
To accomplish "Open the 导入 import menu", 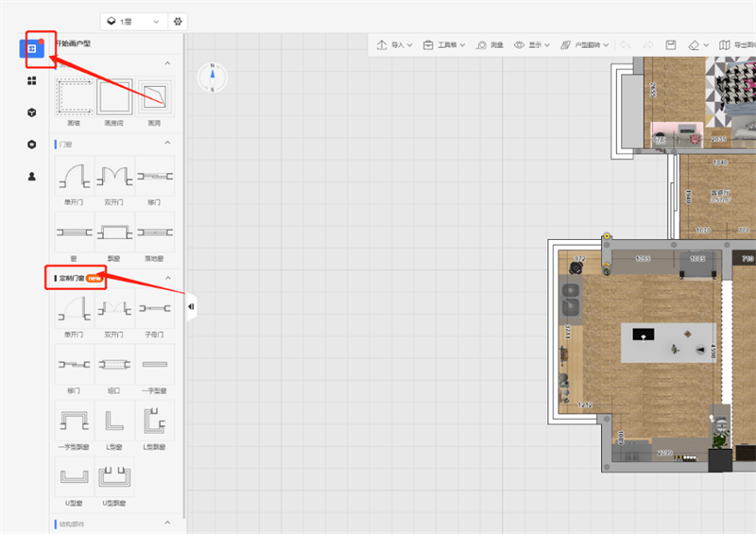I will (394, 44).
